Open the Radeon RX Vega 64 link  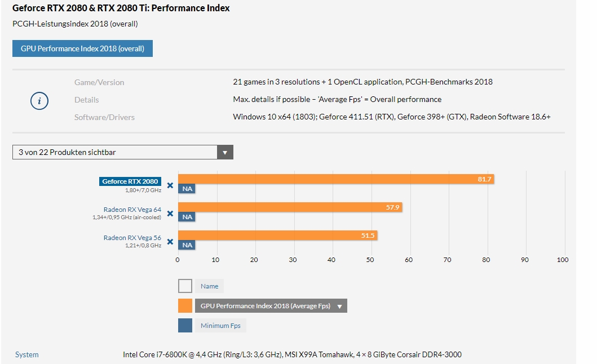[x=132, y=210]
